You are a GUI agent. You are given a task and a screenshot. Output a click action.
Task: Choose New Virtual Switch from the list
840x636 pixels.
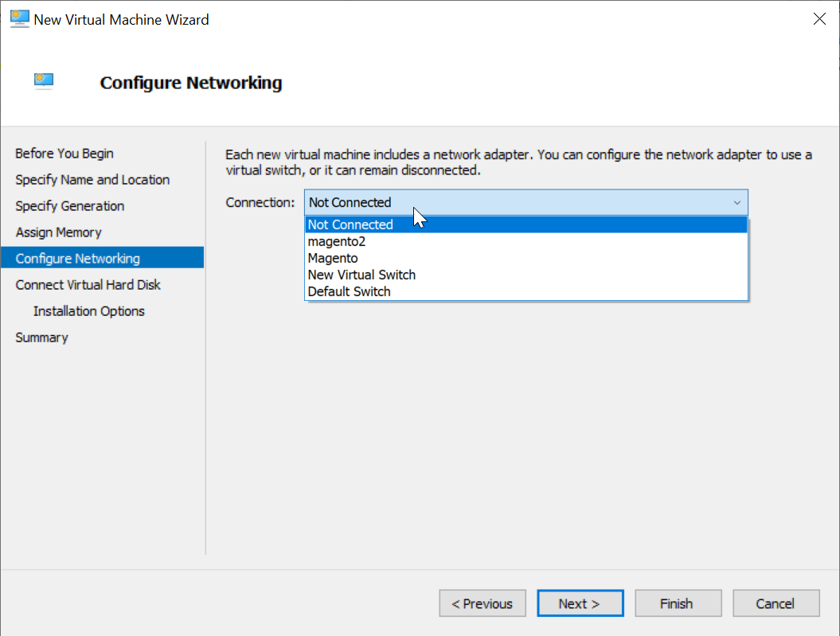click(x=361, y=275)
